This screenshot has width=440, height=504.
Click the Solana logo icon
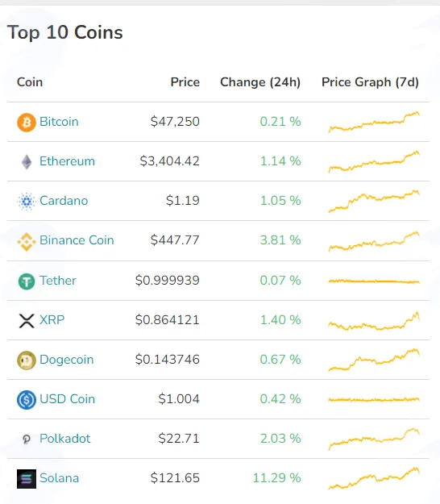click(x=27, y=479)
